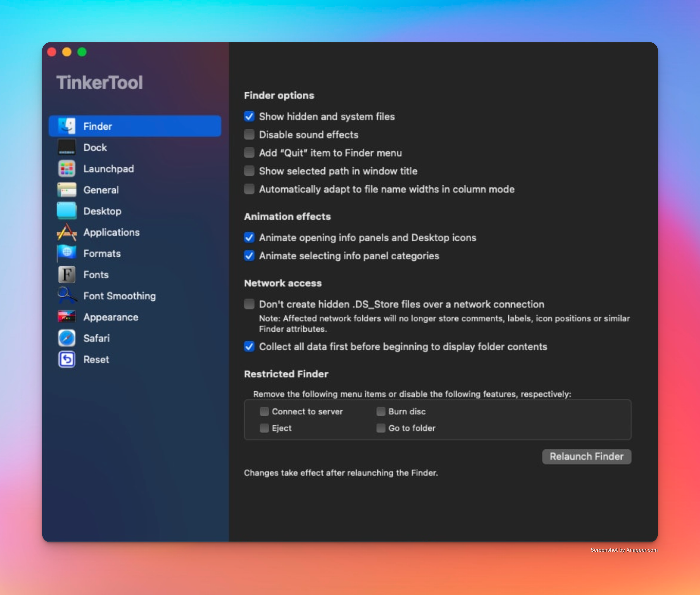
Task: Check the Go to folder option
Action: tap(381, 428)
